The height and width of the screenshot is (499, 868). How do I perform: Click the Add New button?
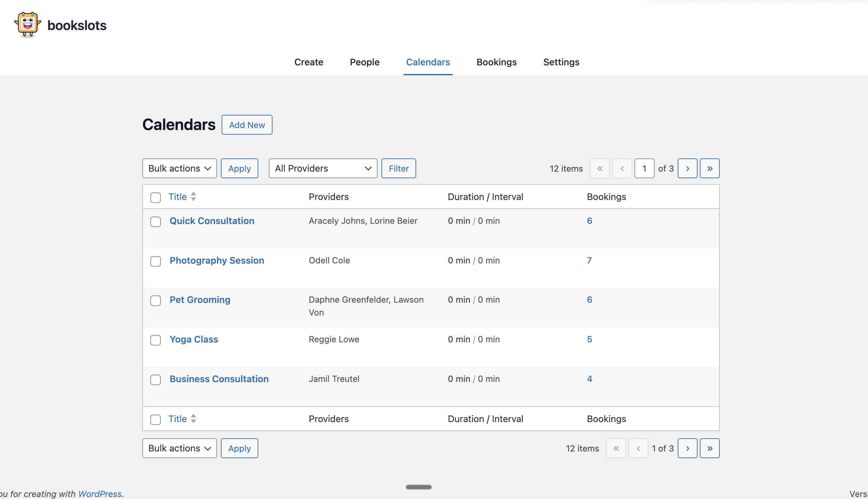point(247,125)
